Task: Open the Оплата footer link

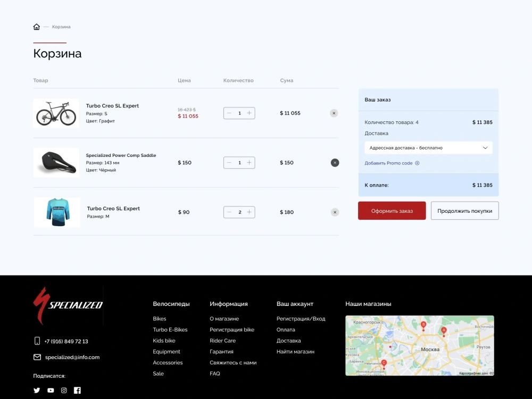Action: pyautogui.click(x=286, y=330)
